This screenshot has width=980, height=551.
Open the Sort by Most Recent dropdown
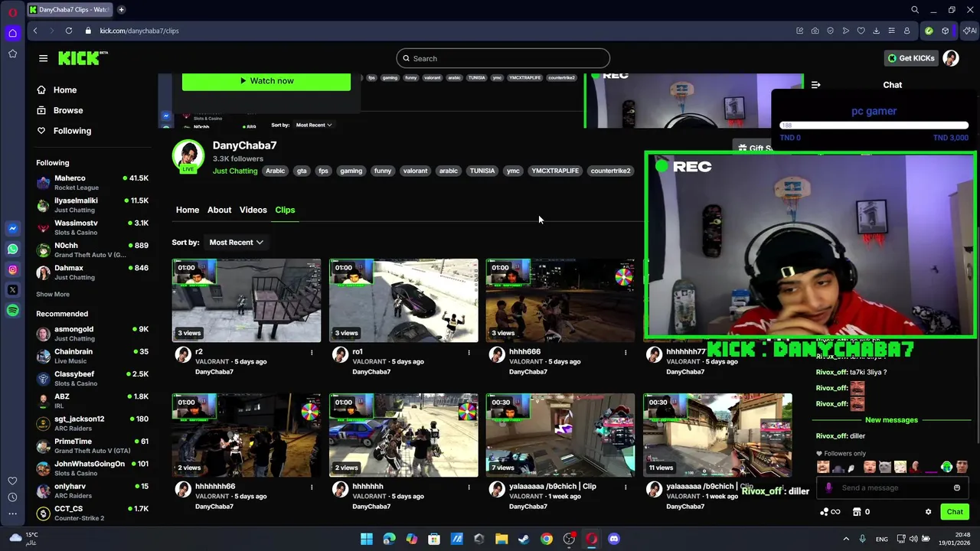[236, 243]
